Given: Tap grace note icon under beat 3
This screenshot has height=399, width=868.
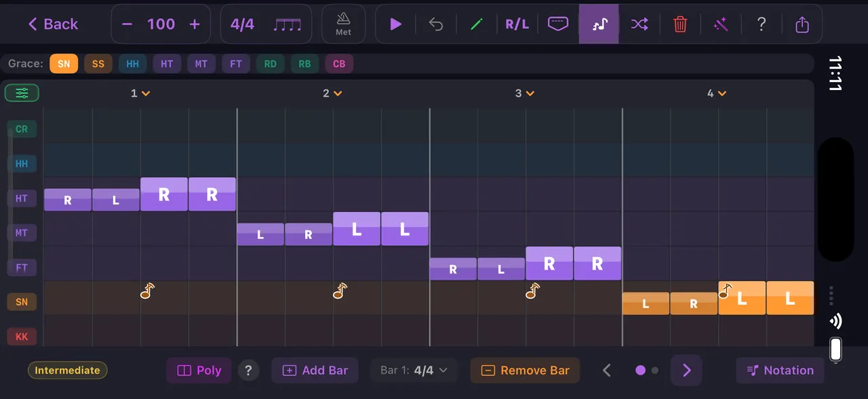Looking at the screenshot, I should point(533,291).
